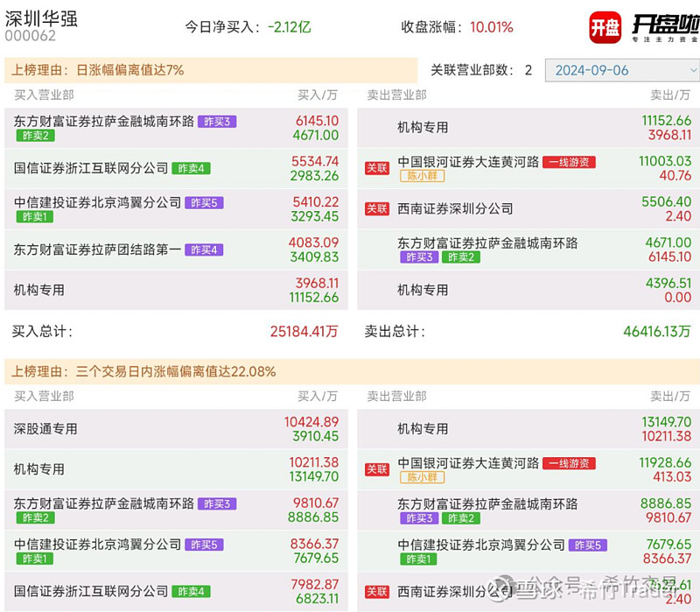Click 昨卖2 tag under first buy row
Screen dimensions: 700x612
pos(36,136)
